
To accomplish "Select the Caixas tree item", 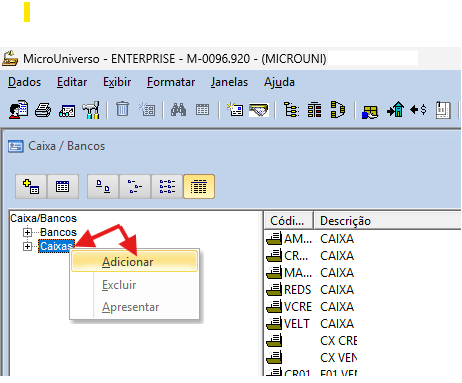I will (x=56, y=246).
